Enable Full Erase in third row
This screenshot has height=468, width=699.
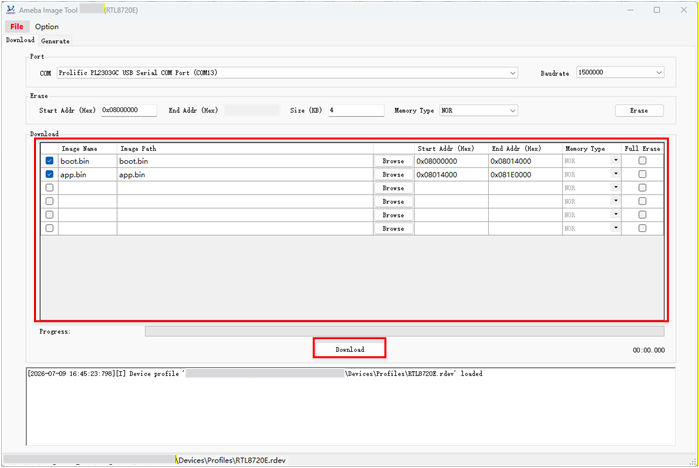point(642,188)
